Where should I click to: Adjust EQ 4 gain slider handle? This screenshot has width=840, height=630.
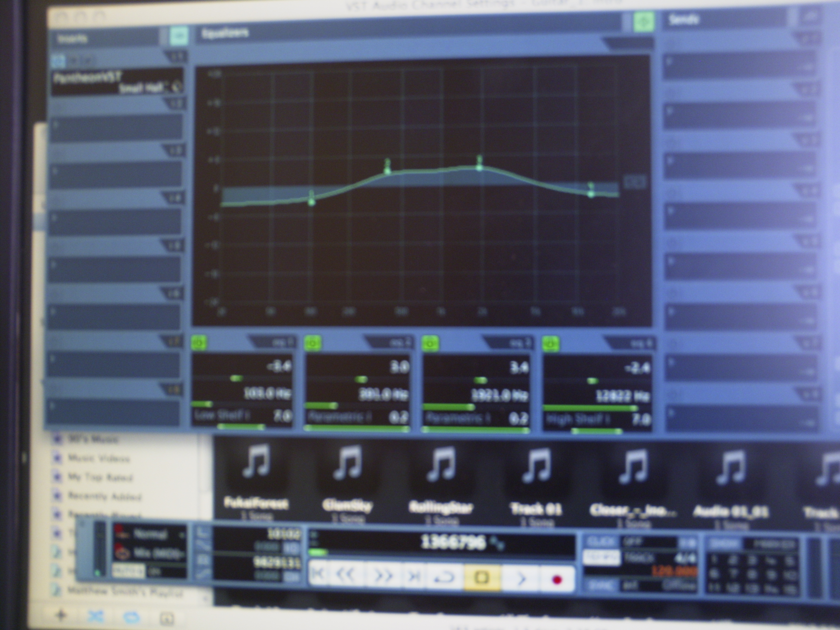click(x=593, y=381)
